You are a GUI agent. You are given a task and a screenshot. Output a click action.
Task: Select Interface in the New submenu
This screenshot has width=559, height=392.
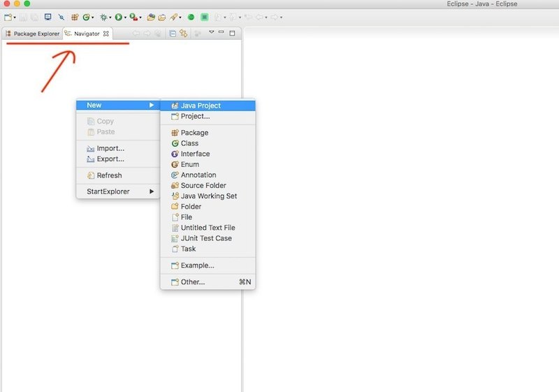tap(208, 154)
